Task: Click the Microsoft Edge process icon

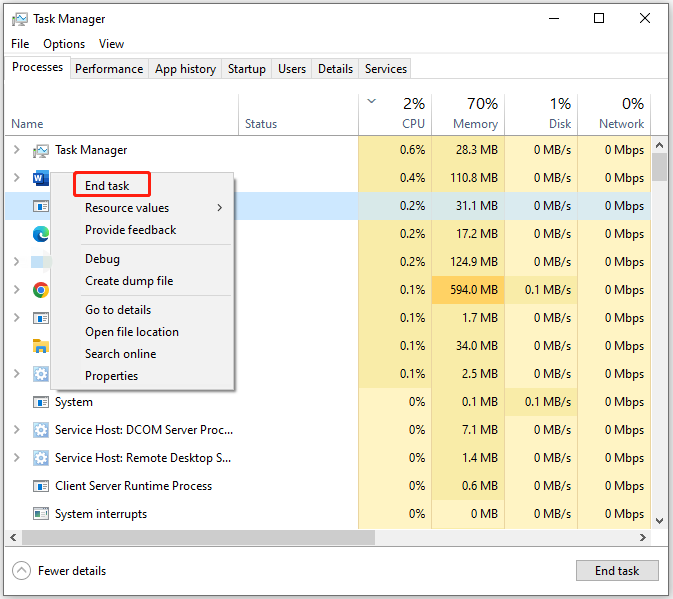Action: tap(41, 234)
